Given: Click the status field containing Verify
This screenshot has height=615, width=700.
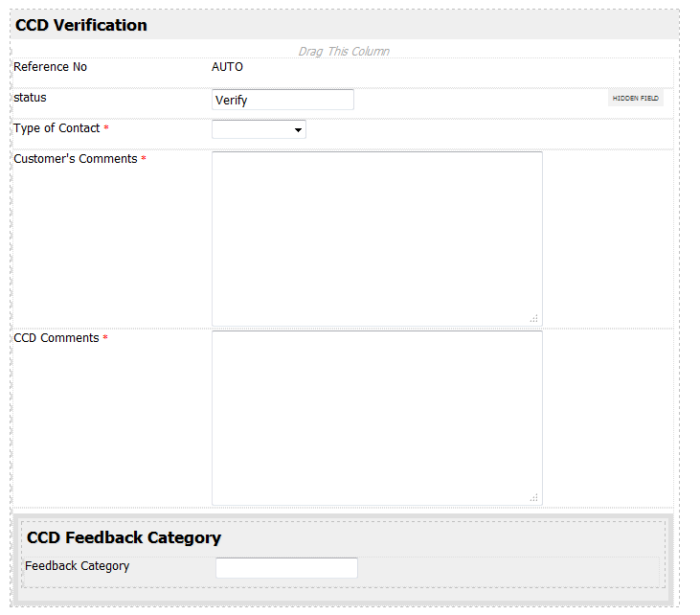Looking at the screenshot, I should point(282,100).
